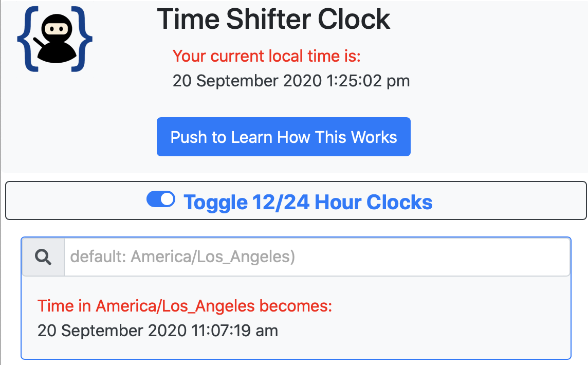This screenshot has height=365, width=588.
Task: Focus the timezone search input field
Action: 316,257
